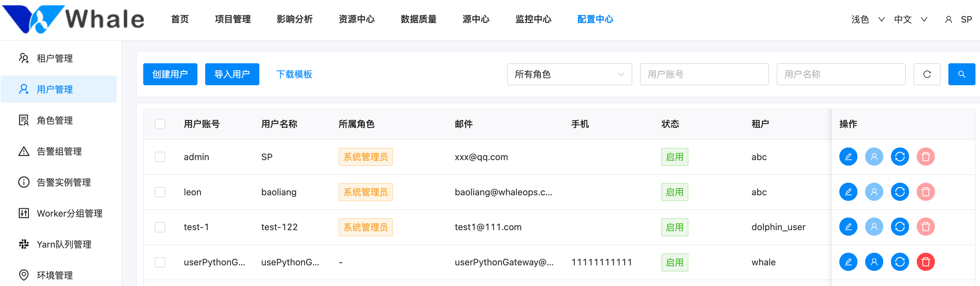The width and height of the screenshot is (980, 286).
Task: Focus the 用户名称 search field
Action: [x=841, y=74]
